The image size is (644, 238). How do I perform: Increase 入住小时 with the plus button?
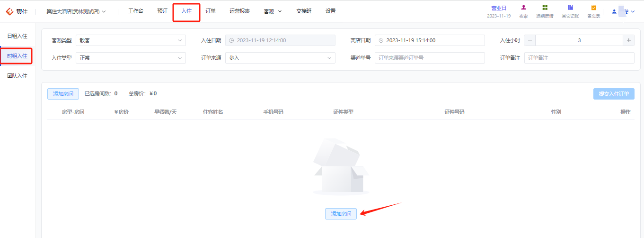click(628, 40)
